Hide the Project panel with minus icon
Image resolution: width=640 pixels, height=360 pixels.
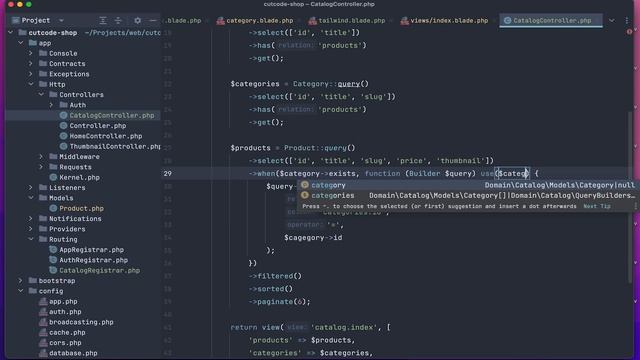pyautogui.click(x=152, y=20)
